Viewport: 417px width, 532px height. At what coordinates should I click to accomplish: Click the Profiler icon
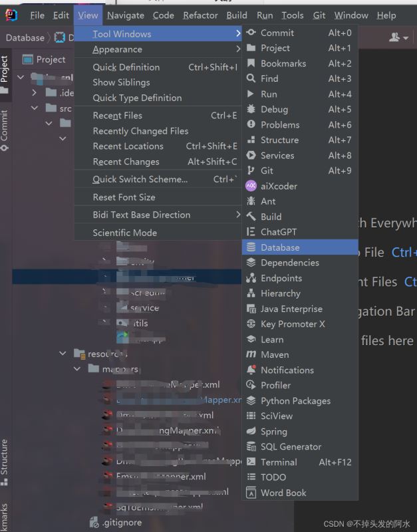[x=251, y=385]
